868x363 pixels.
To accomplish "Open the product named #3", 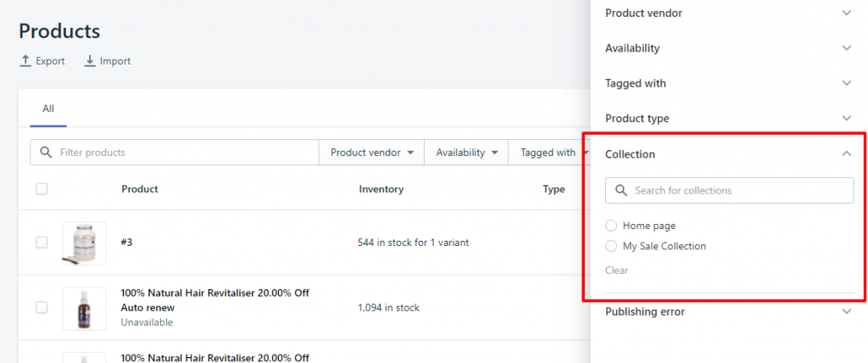I will pos(127,243).
